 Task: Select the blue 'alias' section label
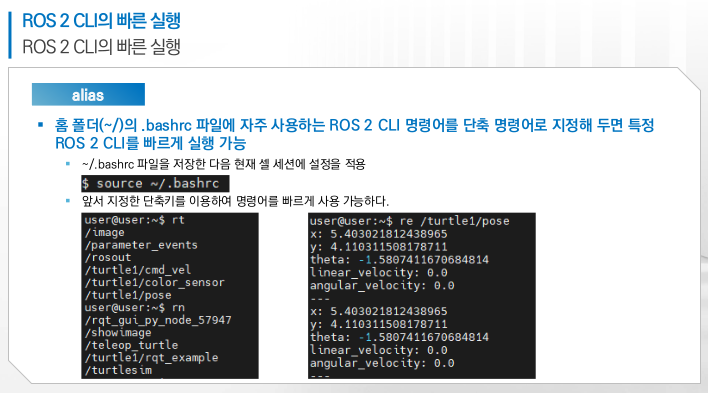click(x=88, y=94)
